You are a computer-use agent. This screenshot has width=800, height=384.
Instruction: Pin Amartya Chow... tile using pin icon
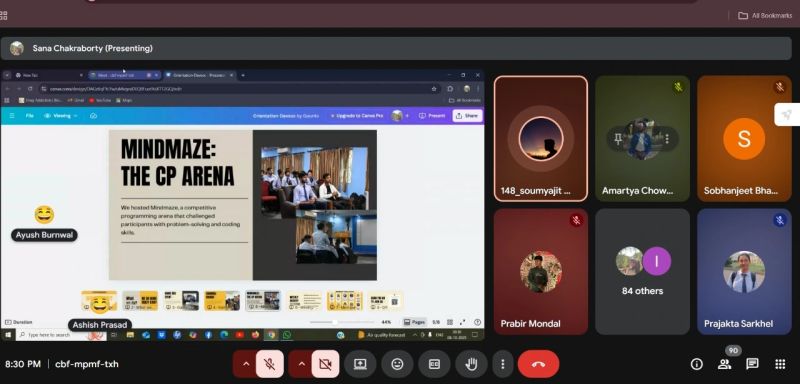[x=618, y=139]
